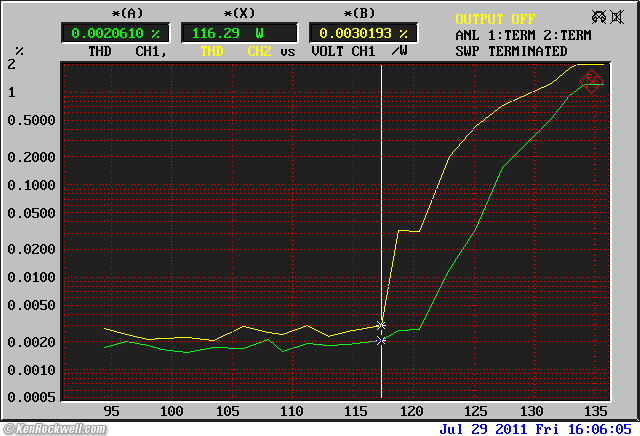The image size is (640, 436).
Task: Click the ANL 1:TERM 2:TERM status line
Action: click(523, 35)
